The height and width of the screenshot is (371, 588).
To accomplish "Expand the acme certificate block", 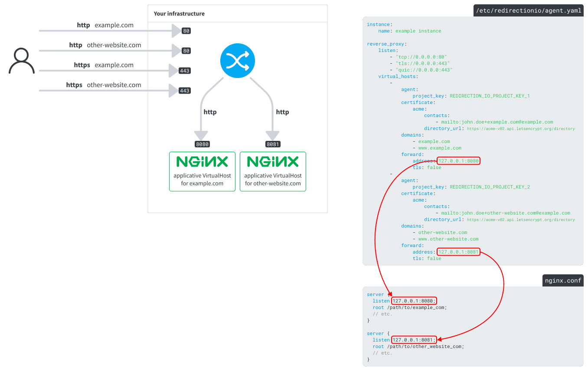I will pyautogui.click(x=418, y=109).
